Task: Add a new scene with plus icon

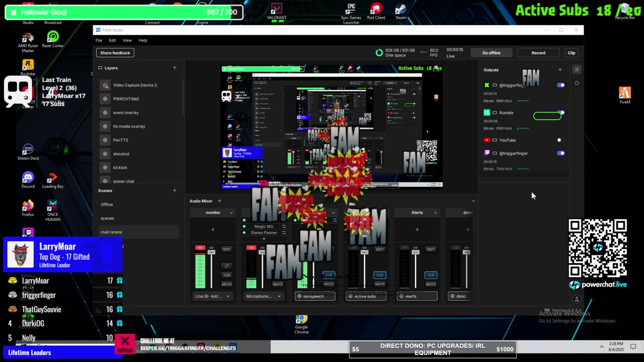Action: click(175, 191)
